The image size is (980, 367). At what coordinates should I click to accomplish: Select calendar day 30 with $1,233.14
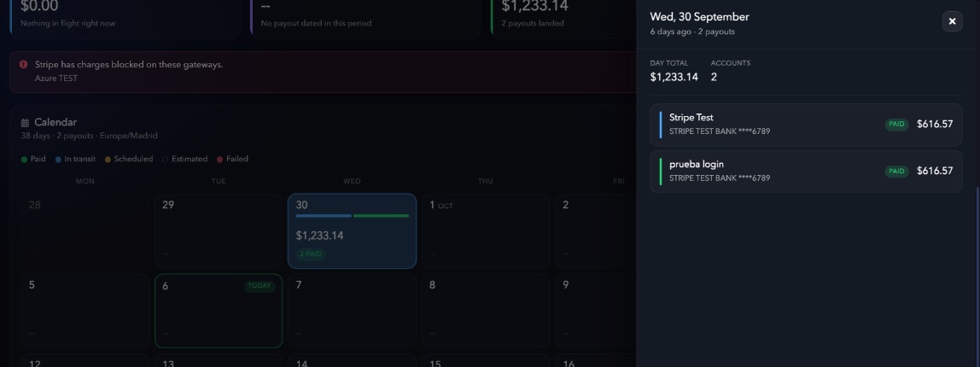pyautogui.click(x=352, y=230)
